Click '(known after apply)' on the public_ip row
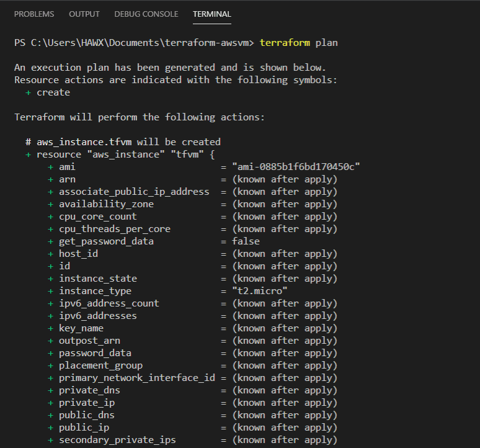 pyautogui.click(x=285, y=428)
